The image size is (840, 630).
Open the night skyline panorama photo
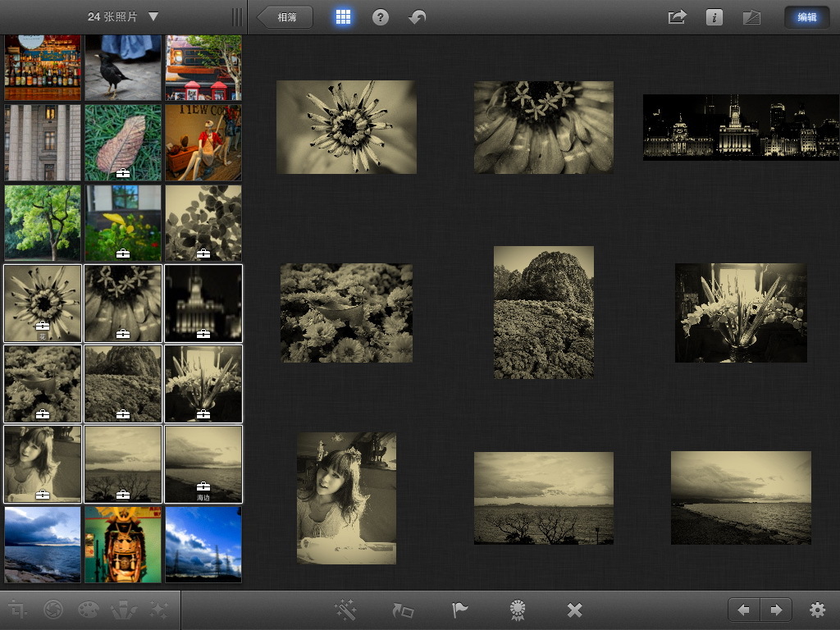[x=741, y=126]
